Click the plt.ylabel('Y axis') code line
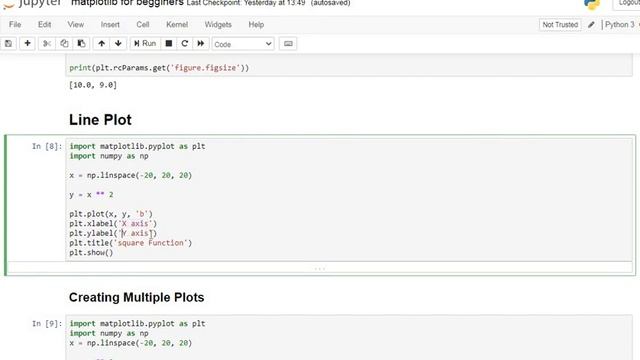Screen dimensions: 640x360 [113, 233]
